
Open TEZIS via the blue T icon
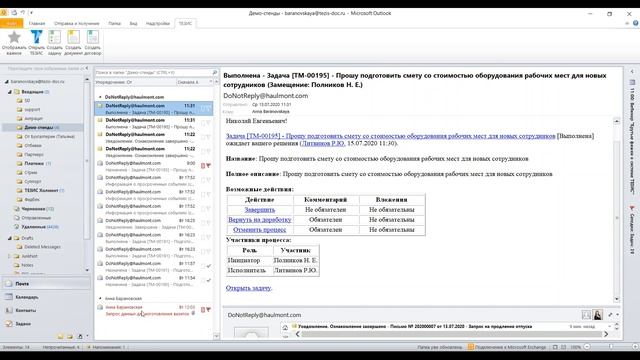pos(36,37)
